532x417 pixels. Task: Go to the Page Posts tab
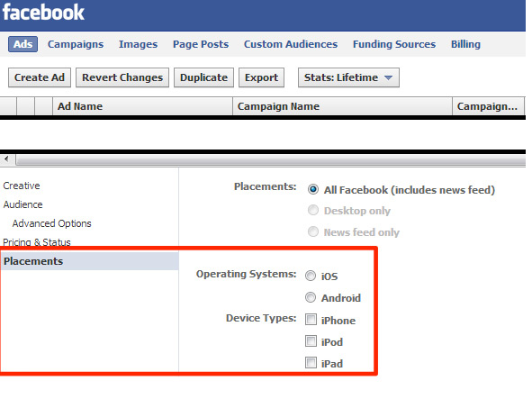coord(201,44)
